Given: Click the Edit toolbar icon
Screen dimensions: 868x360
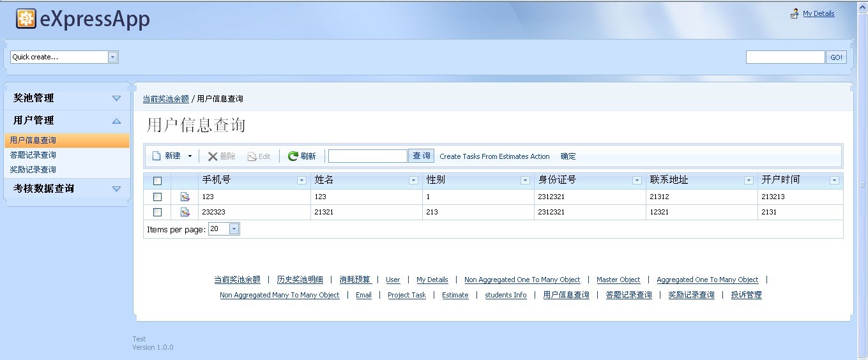Looking at the screenshot, I should (x=252, y=156).
